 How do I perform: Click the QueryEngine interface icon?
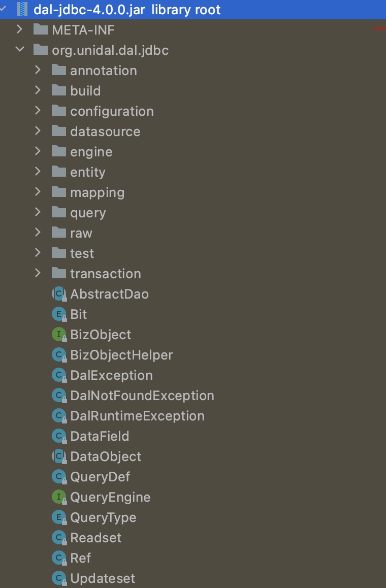pos(59,497)
